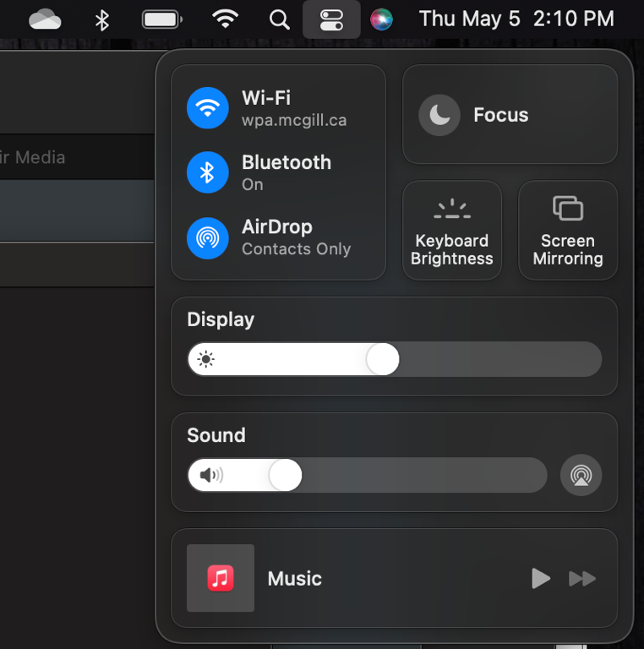The image size is (644, 649).
Task: Click the Music label in Now Playing
Action: pyautogui.click(x=295, y=579)
